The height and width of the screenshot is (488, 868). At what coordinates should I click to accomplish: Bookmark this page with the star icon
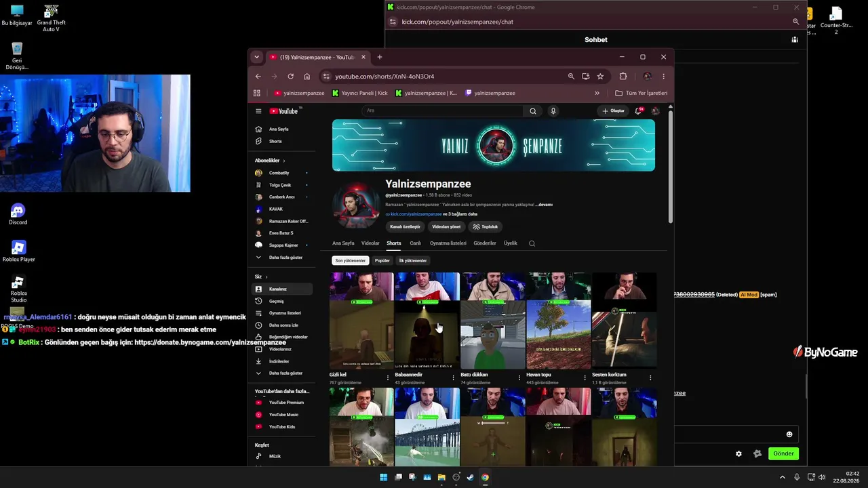(600, 77)
